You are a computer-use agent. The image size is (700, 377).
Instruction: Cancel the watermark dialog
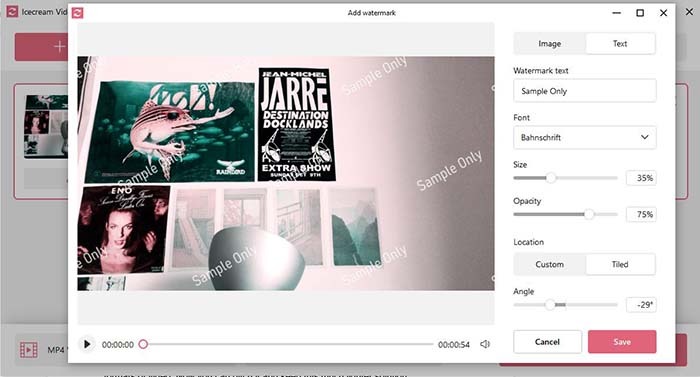coord(547,342)
